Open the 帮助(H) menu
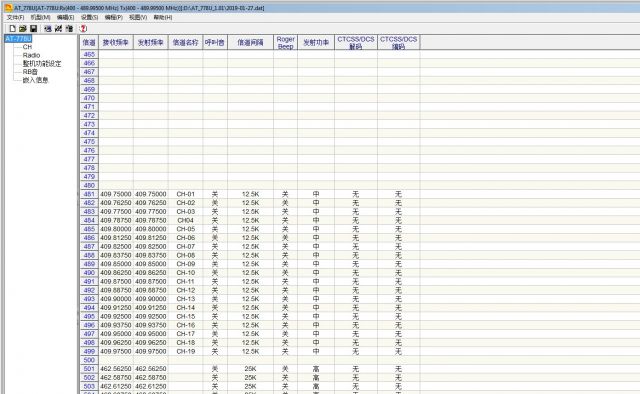The height and width of the screenshot is (394, 640). tap(163, 17)
